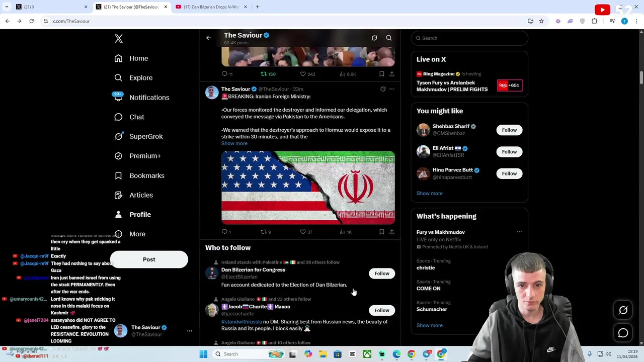Follow Shehbaz Sharif

click(509, 130)
